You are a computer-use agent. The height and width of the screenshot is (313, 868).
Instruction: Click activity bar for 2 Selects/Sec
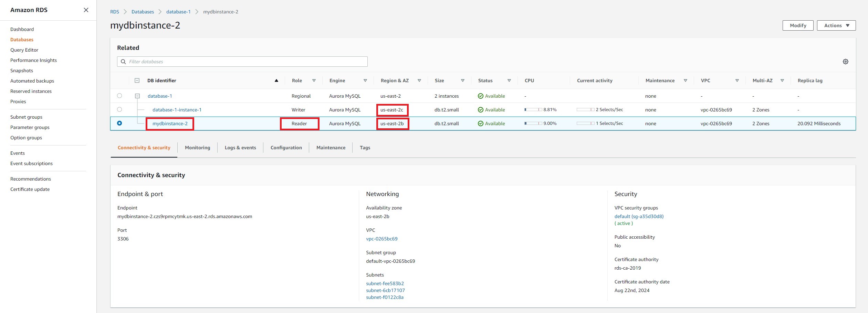pos(586,109)
